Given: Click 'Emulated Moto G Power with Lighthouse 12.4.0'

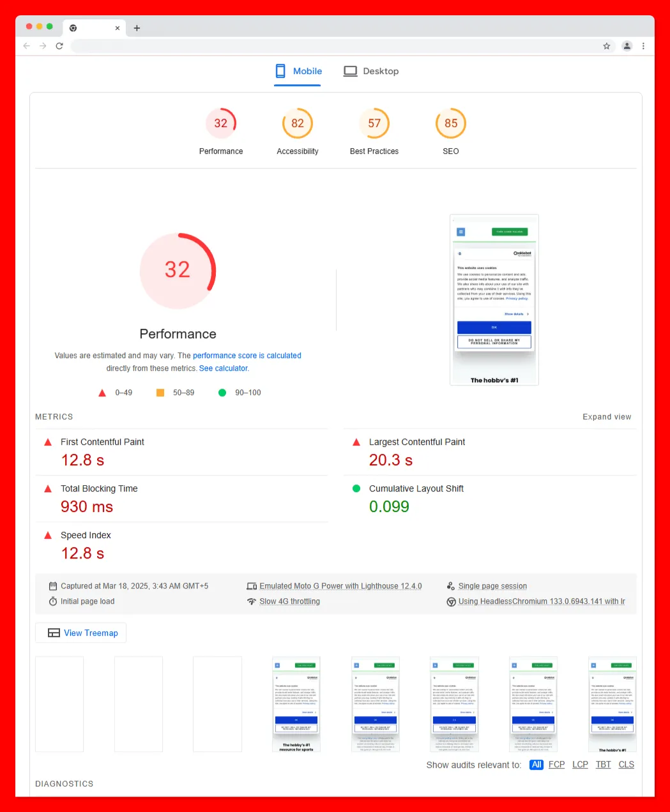Looking at the screenshot, I should pyautogui.click(x=340, y=586).
